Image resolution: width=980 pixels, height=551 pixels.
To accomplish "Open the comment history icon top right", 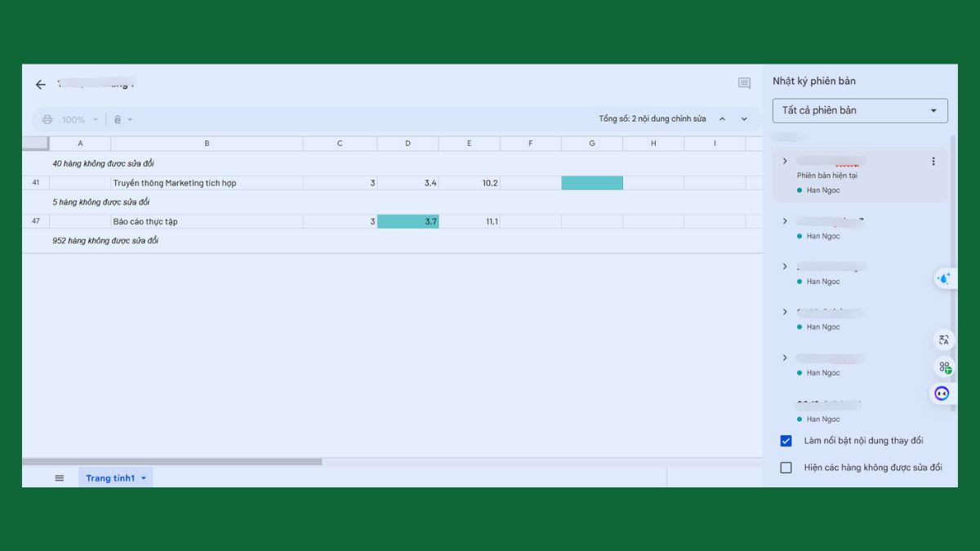I will (744, 83).
